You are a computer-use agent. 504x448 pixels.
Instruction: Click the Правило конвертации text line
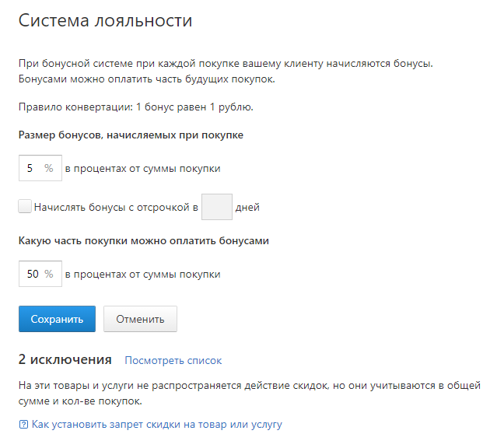point(136,107)
